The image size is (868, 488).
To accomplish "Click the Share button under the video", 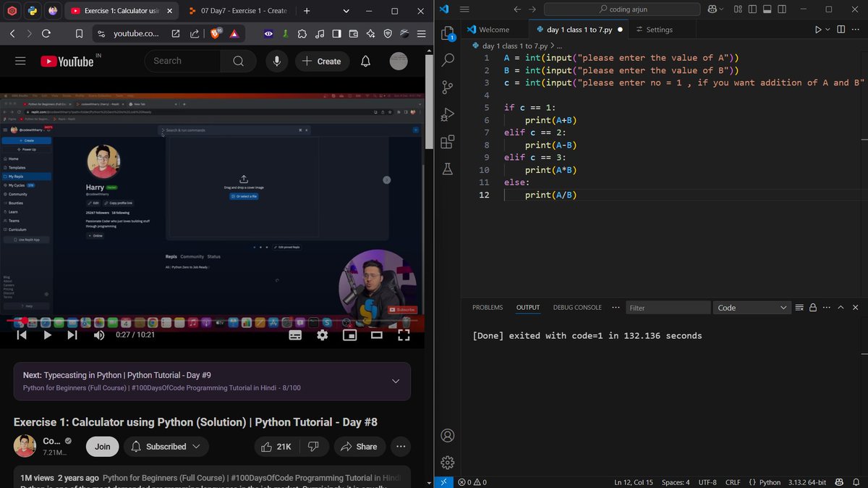I will tap(359, 447).
